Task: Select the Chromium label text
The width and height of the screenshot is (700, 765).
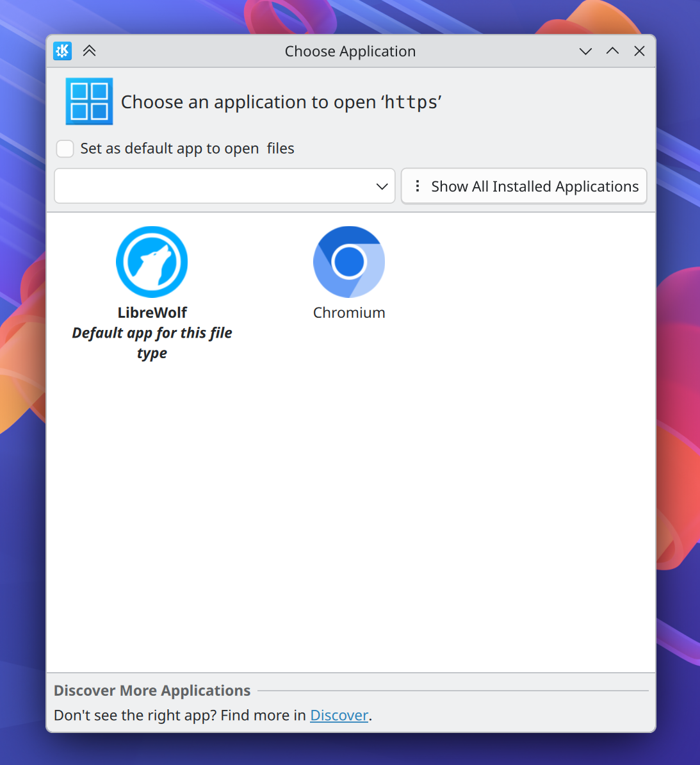Action: pyautogui.click(x=349, y=312)
